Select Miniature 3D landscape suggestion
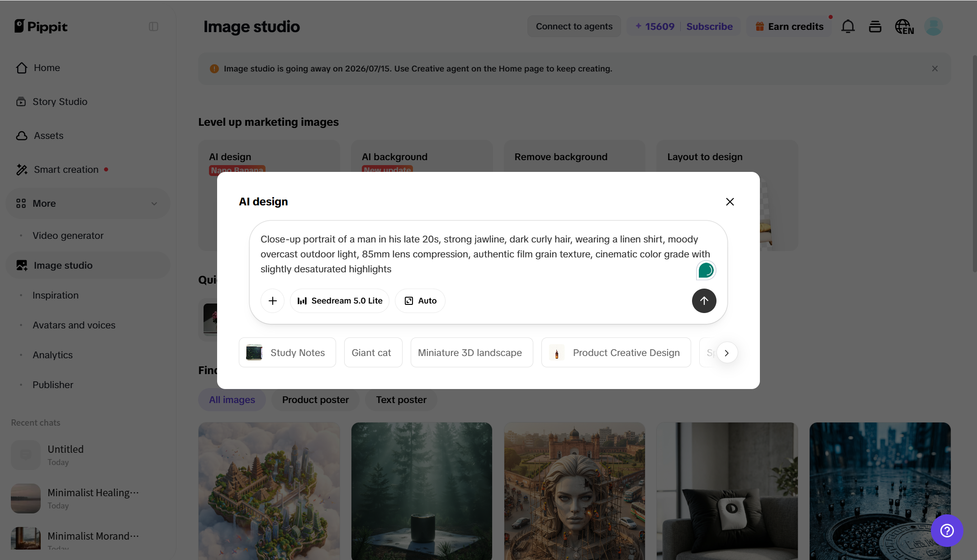Viewport: 977px width, 560px height. click(x=472, y=352)
